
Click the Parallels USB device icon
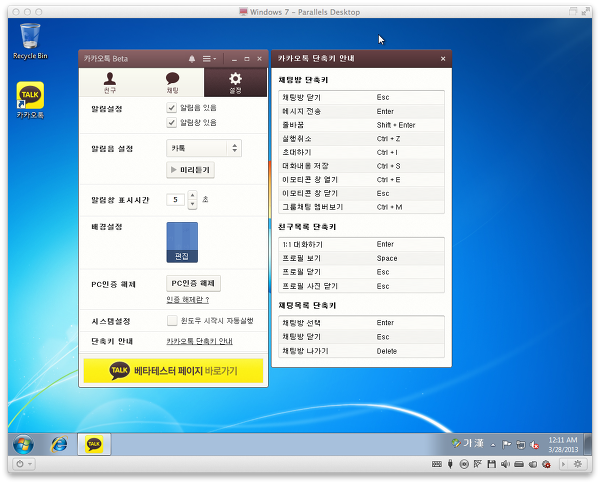click(x=450, y=464)
